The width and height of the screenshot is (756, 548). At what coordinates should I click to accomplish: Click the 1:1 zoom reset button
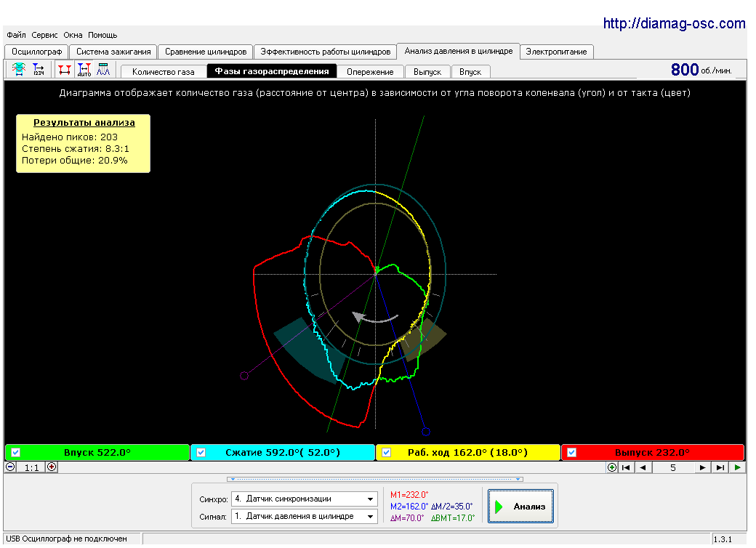31,467
